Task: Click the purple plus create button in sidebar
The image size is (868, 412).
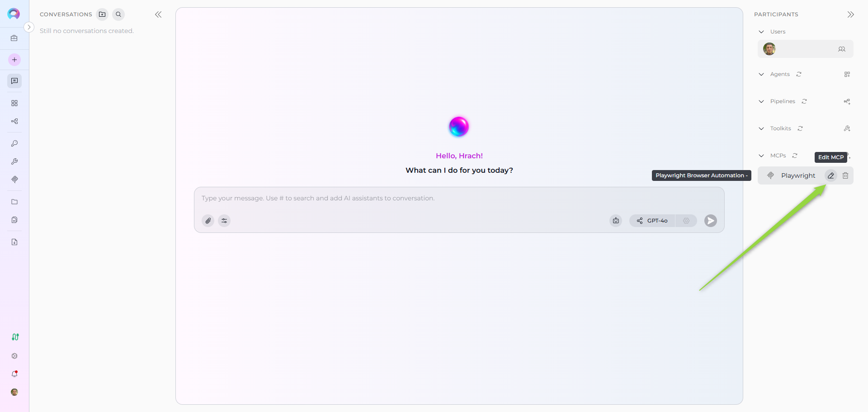Action: [14, 60]
